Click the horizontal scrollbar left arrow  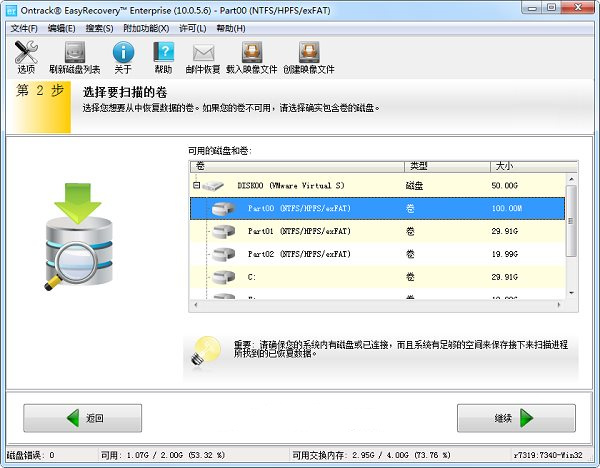pos(196,305)
